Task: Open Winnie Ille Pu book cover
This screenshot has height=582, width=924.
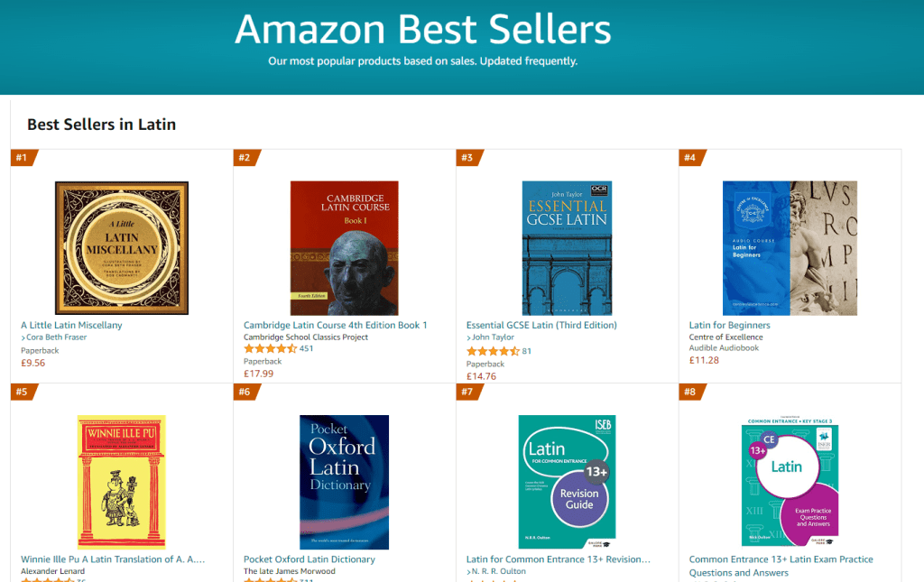Action: [x=122, y=482]
